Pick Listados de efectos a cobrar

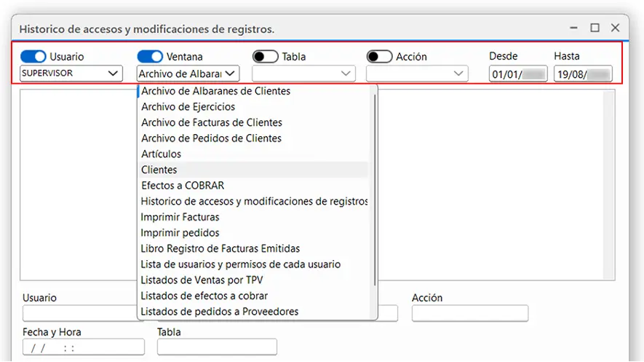(x=254, y=296)
